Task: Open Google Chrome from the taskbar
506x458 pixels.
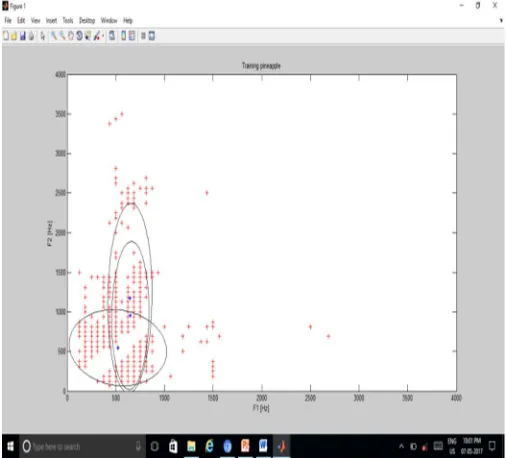Action: tap(227, 446)
